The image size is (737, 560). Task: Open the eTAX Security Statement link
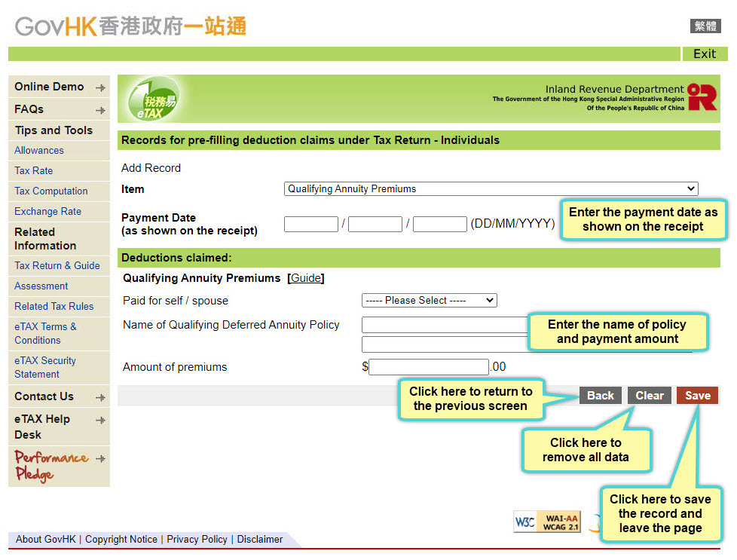click(x=44, y=367)
